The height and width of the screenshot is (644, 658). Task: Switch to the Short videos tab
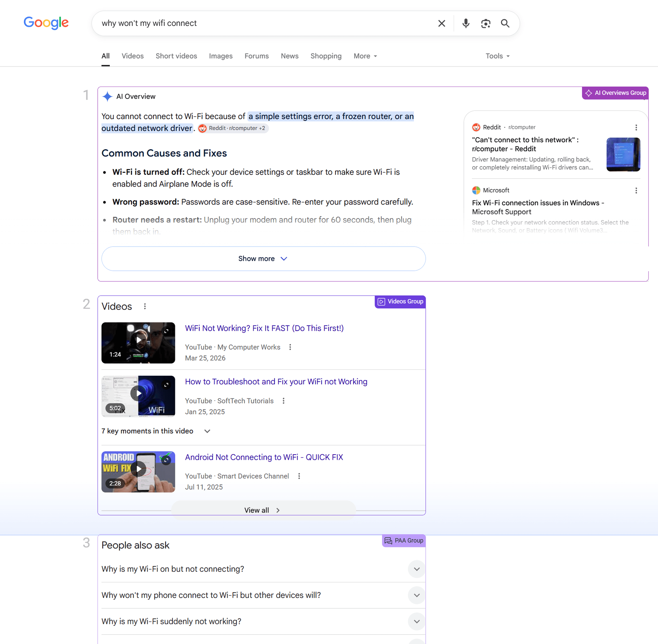point(176,56)
